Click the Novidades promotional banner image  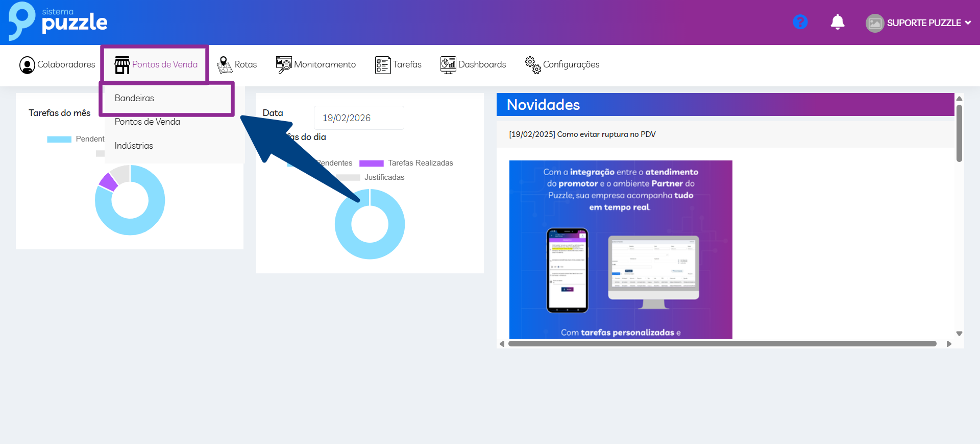pos(620,249)
